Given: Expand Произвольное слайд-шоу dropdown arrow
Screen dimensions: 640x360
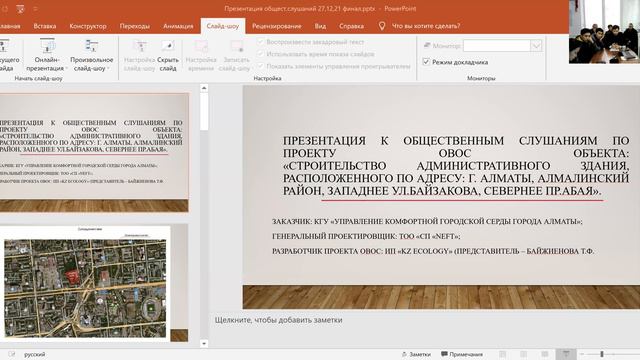Looking at the screenshot, I should click(109, 69).
